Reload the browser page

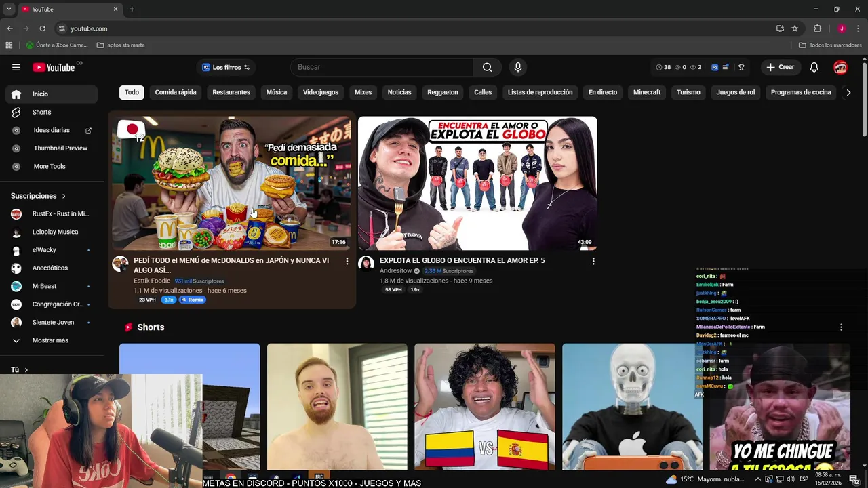click(x=42, y=28)
